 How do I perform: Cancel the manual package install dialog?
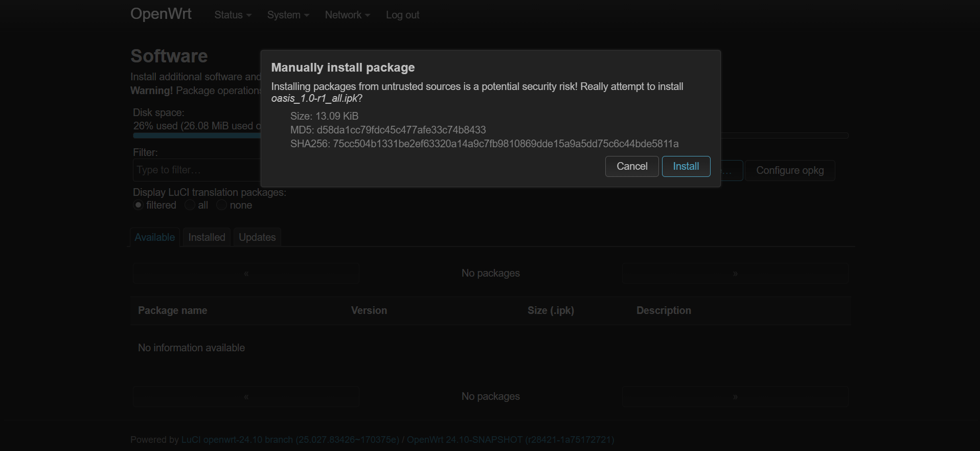pyautogui.click(x=632, y=166)
